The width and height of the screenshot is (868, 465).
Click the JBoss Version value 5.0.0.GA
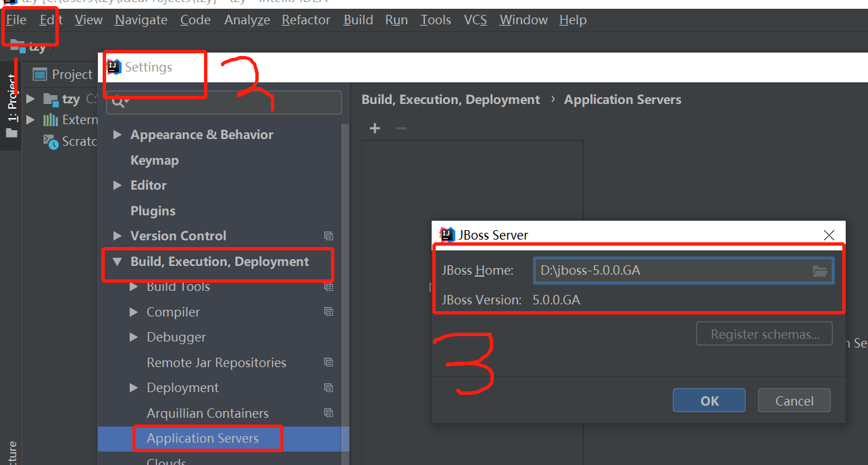(556, 300)
